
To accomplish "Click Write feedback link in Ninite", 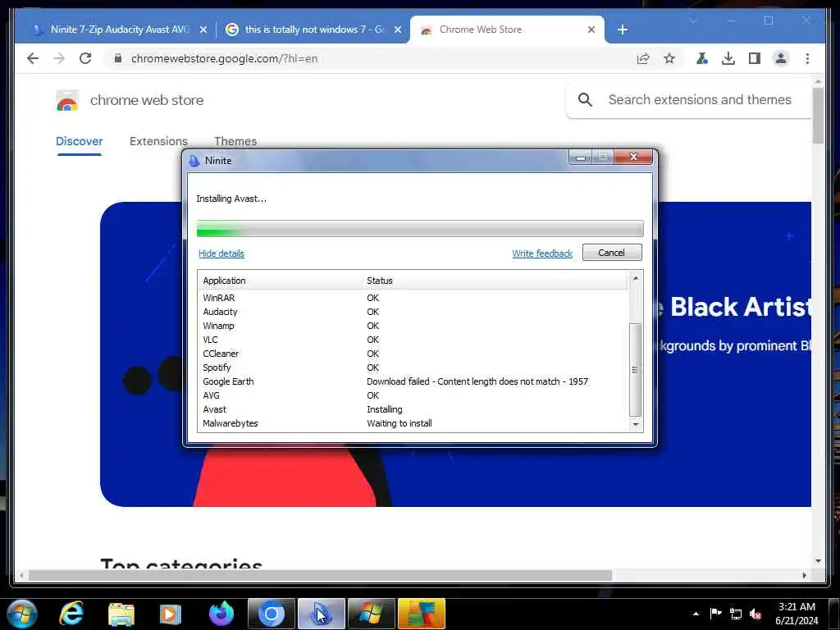I will tap(542, 253).
